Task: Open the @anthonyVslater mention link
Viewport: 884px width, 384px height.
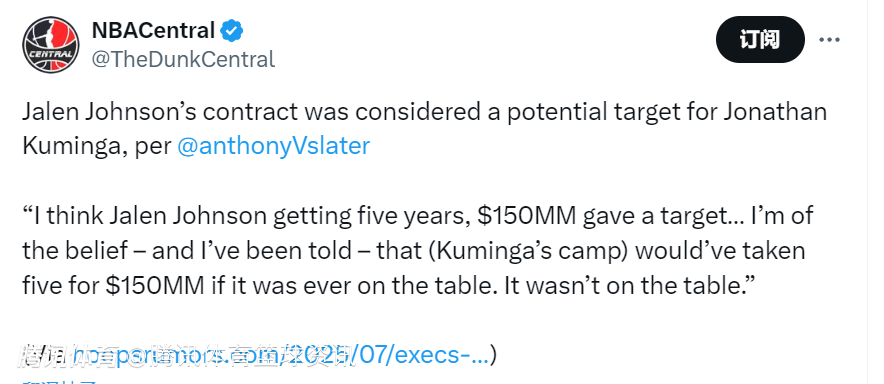Action: [x=273, y=146]
